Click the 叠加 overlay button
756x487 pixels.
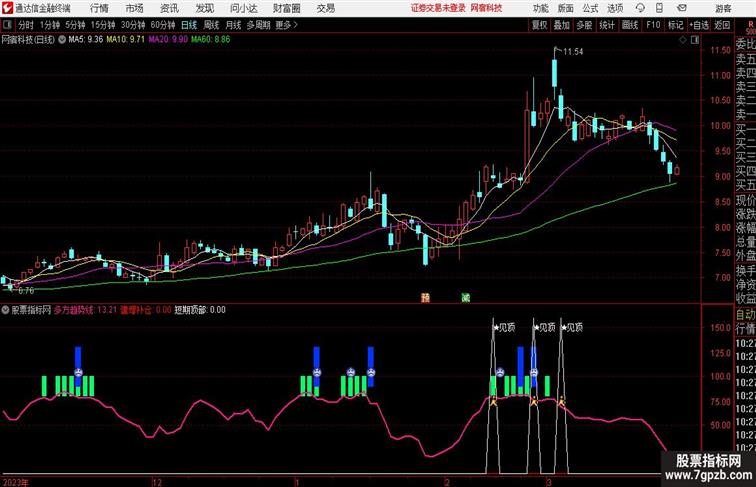coord(561,25)
